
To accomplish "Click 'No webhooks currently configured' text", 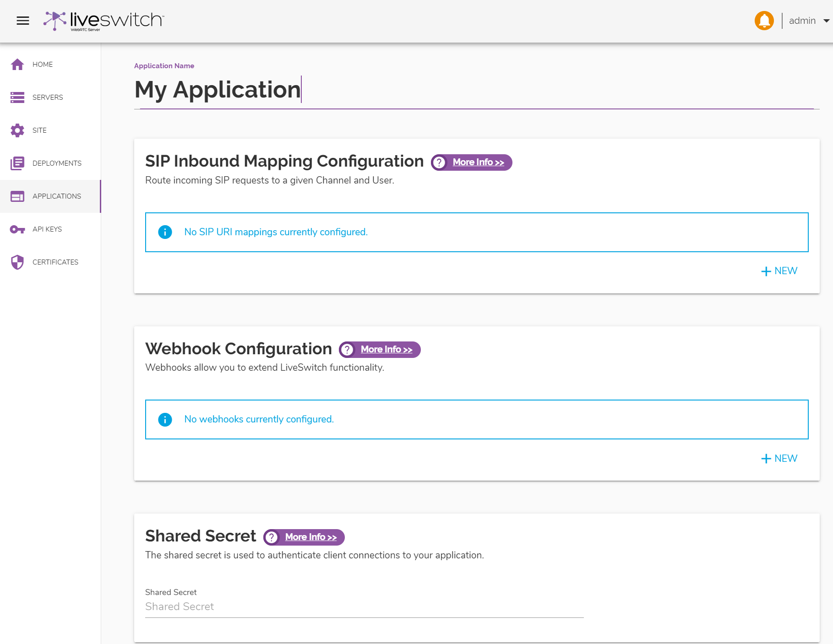I will pos(259,419).
